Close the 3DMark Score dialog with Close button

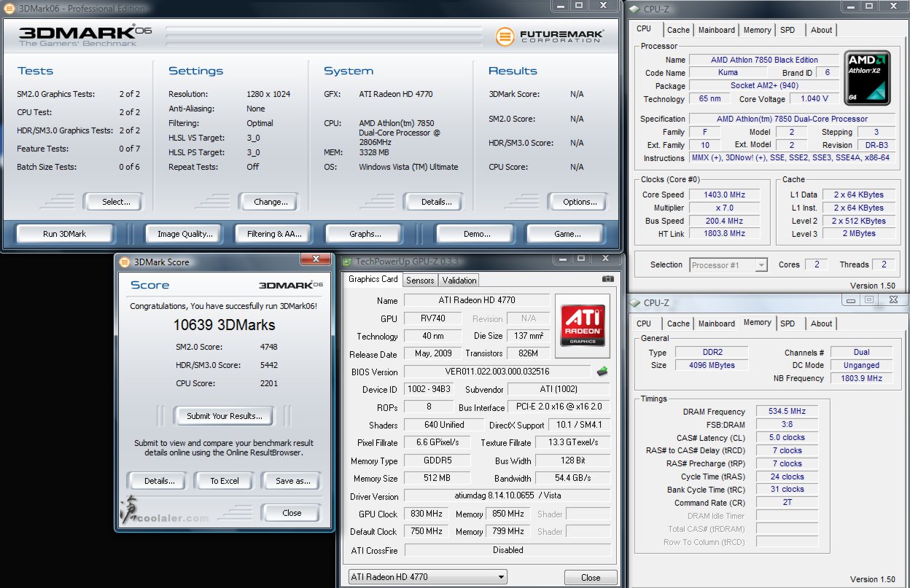[x=292, y=513]
